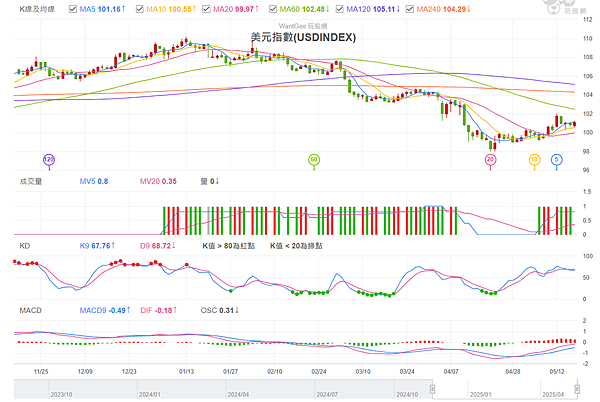
Task: Click the purple 120 crossover marker pin
Action: (x=49, y=160)
